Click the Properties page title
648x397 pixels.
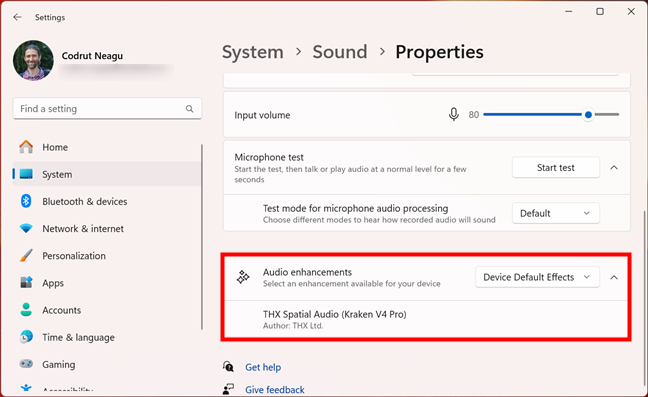[x=439, y=52]
